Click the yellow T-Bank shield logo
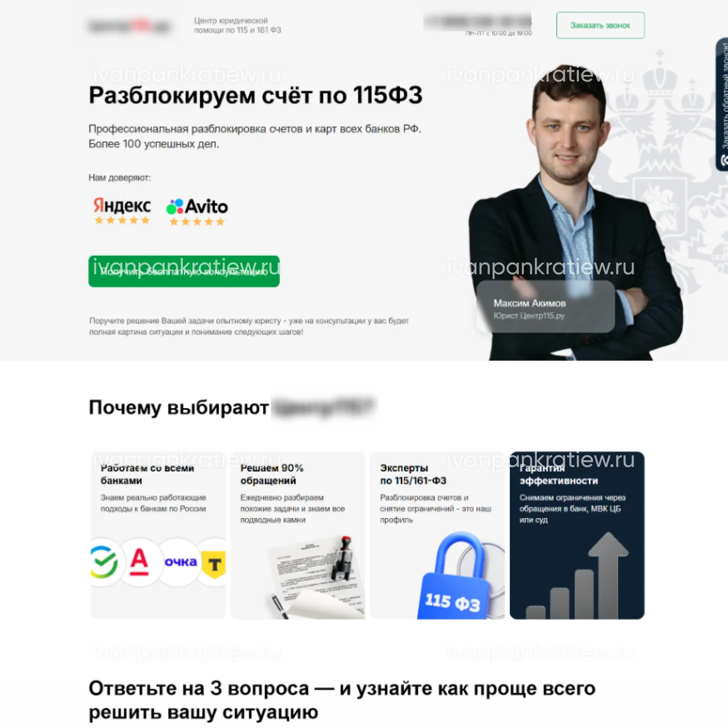Screen dimensions: 728x728 click(x=214, y=564)
